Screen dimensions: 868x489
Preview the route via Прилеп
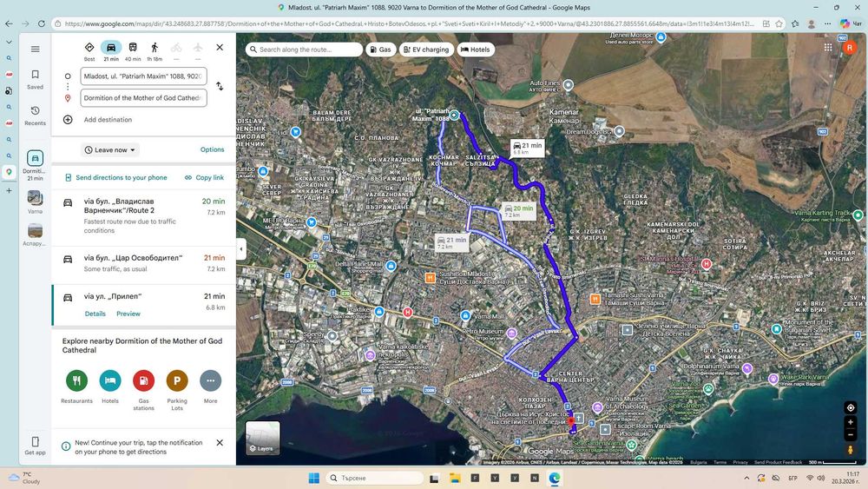128,314
